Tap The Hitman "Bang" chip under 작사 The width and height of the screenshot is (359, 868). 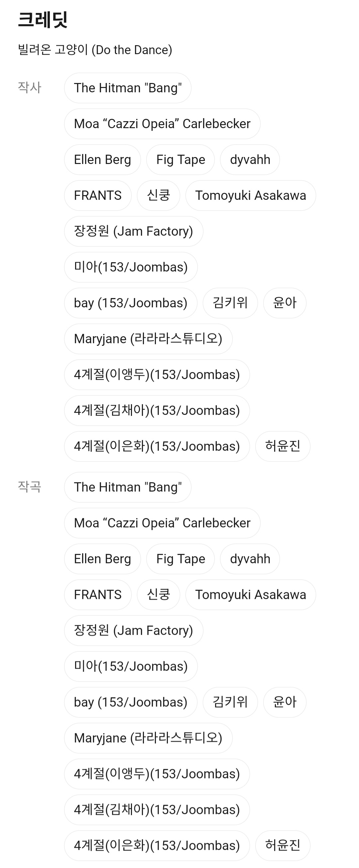128,88
